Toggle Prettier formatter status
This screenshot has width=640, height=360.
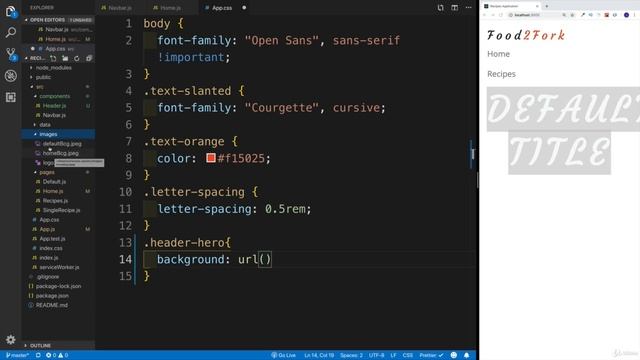(431, 355)
